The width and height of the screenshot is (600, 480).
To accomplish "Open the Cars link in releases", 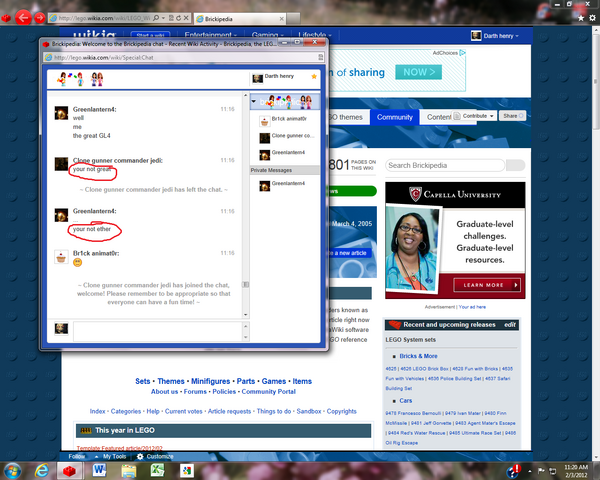I will pos(406,401).
